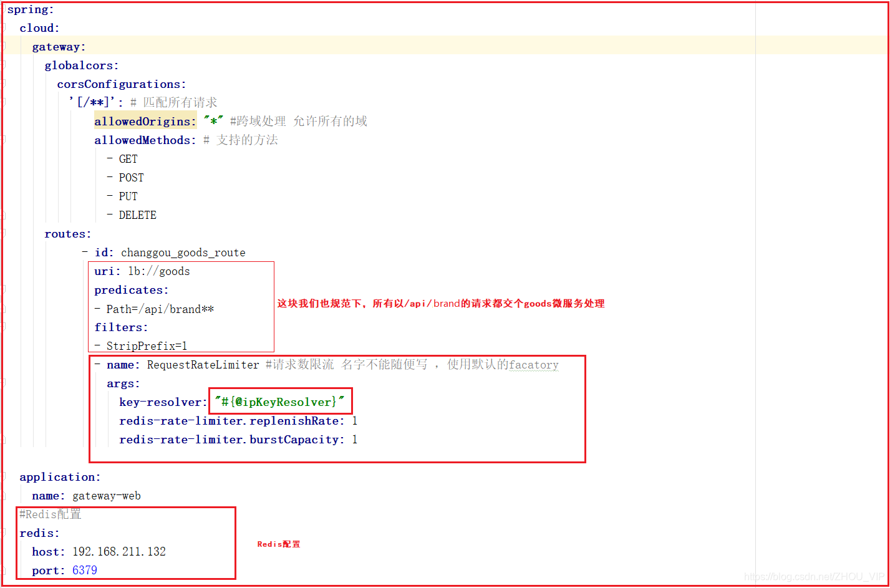Select the value 'changgou_goods_route'

click(x=183, y=253)
